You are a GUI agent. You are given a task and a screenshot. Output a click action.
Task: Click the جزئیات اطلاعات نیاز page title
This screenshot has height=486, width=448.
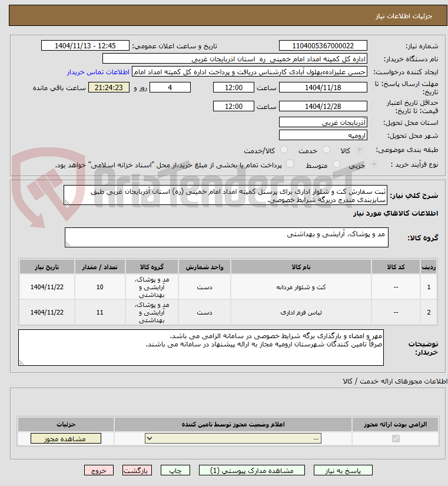(x=404, y=16)
